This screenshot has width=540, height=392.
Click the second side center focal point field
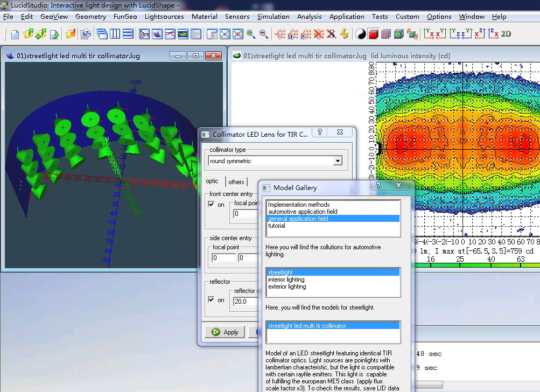(248, 258)
